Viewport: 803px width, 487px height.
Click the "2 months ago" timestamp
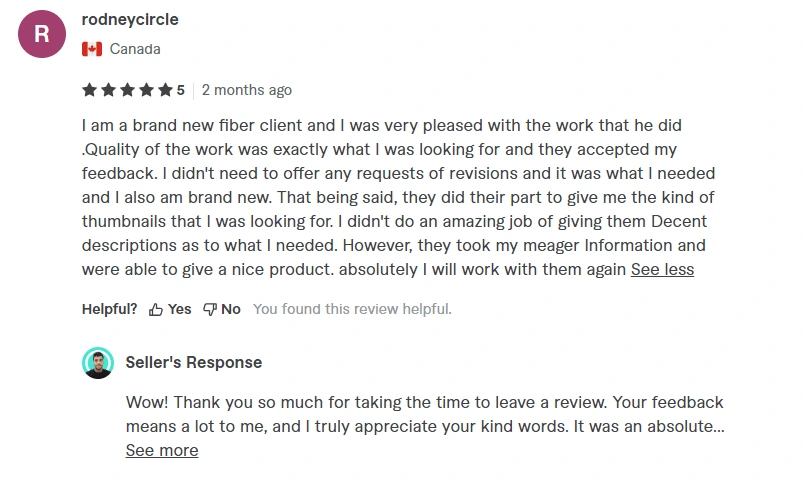[247, 90]
